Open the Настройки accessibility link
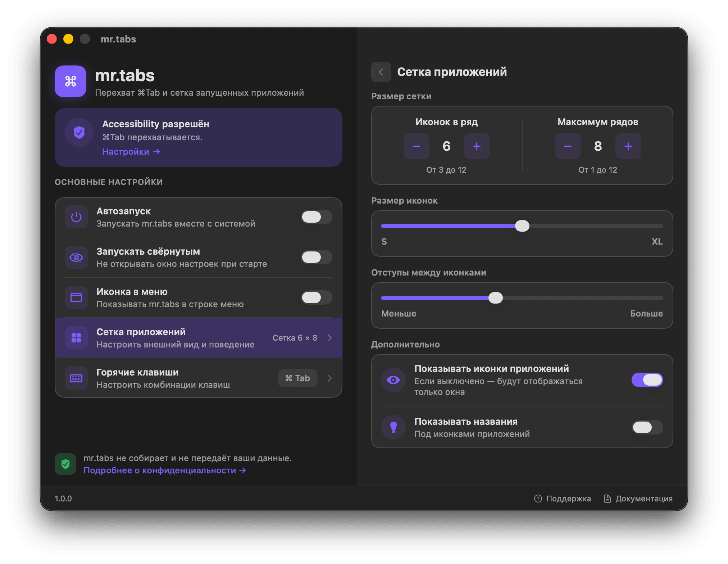728x564 pixels. click(131, 152)
